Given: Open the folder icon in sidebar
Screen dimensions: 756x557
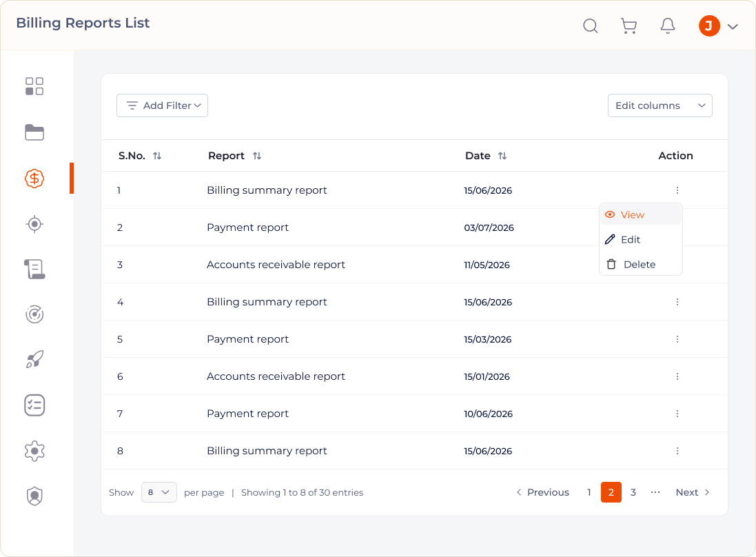Looking at the screenshot, I should coord(34,132).
